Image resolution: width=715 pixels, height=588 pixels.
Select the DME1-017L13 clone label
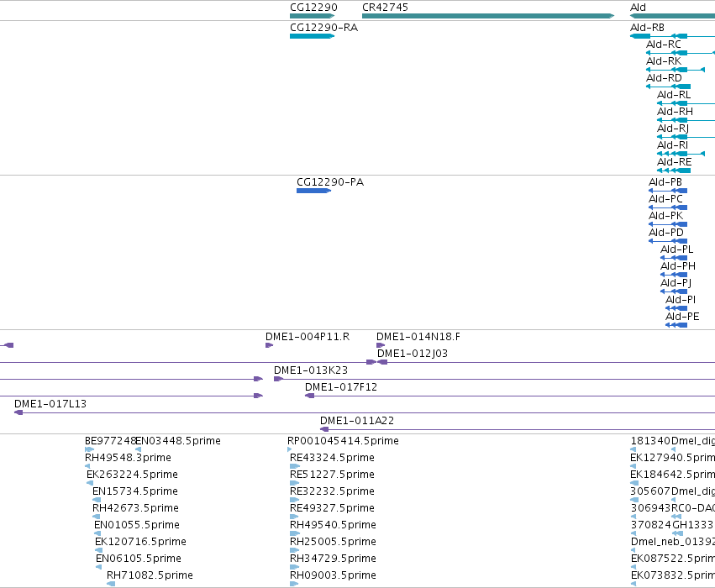[x=50, y=404]
